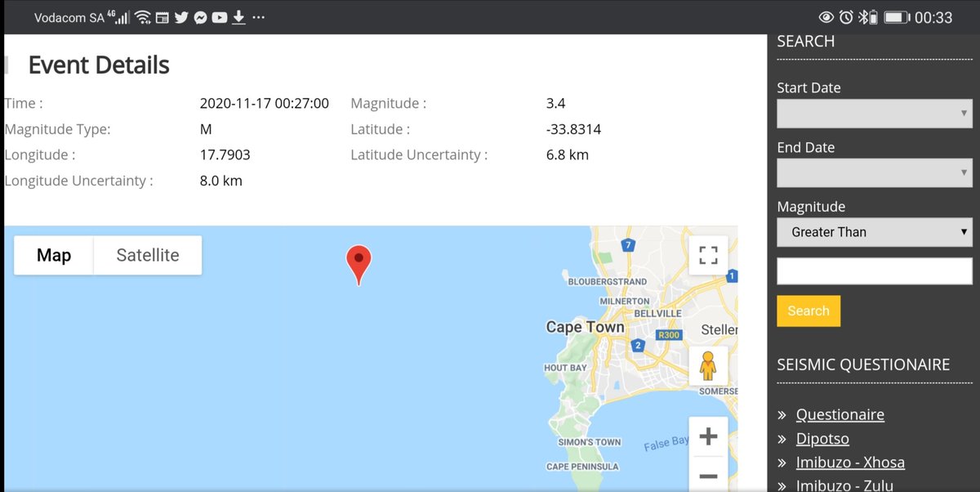980x492 pixels.
Task: Click the magnitude value input field
Action: (x=875, y=271)
